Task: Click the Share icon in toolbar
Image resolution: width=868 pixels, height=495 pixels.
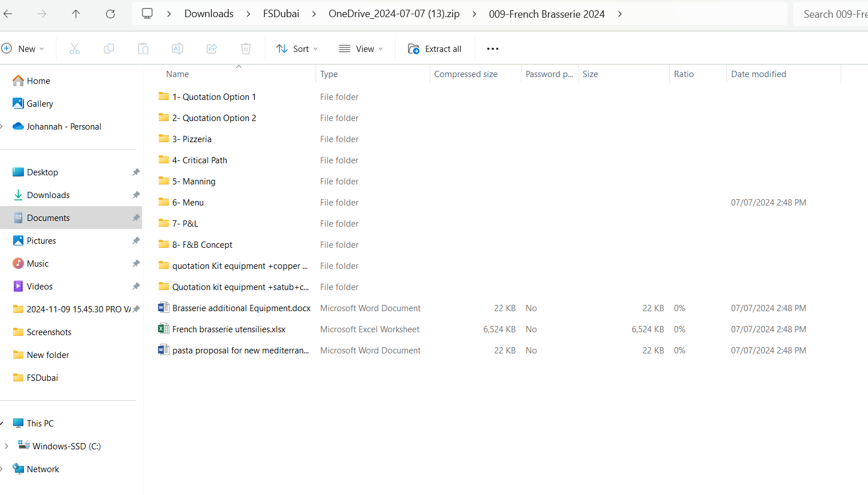Action: coord(212,49)
